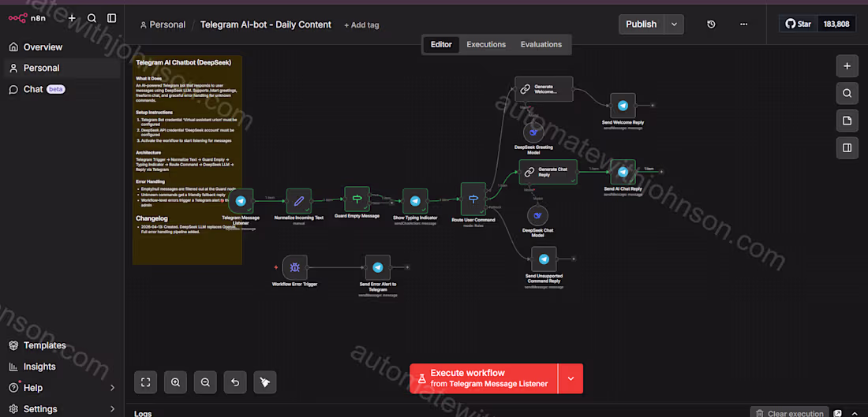Switch to the Evaluations tab
The width and height of the screenshot is (868, 417).
click(541, 45)
